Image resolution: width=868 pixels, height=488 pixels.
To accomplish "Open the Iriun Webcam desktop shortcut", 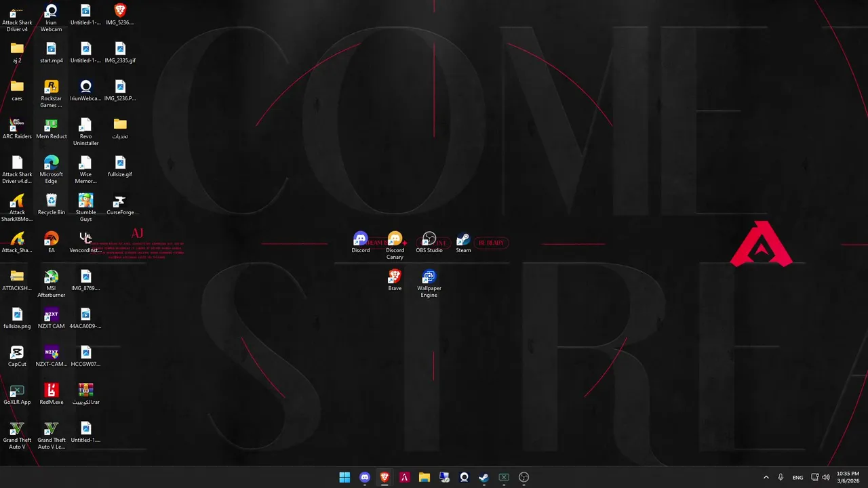I will point(51,18).
